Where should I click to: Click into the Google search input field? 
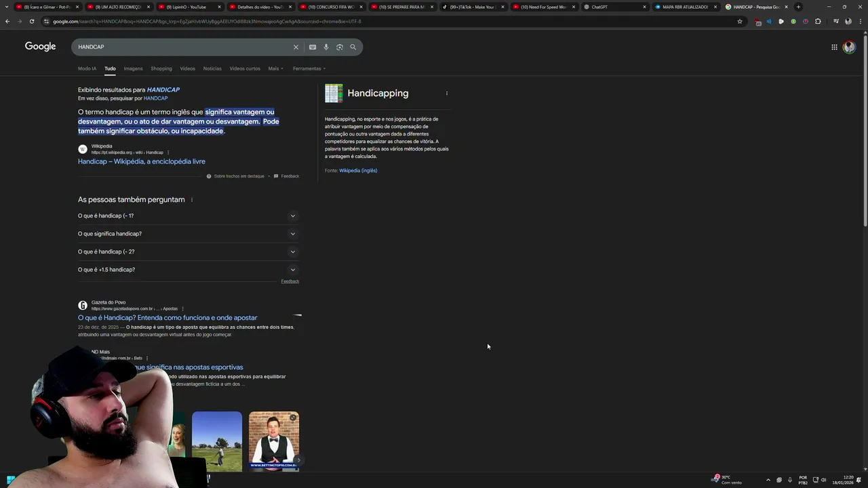click(183, 47)
